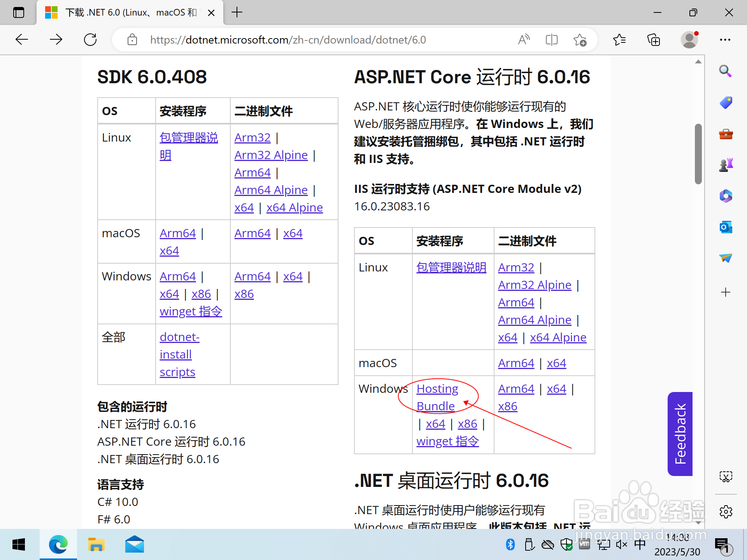Image resolution: width=747 pixels, height=560 pixels.
Task: Download SDK Linux Arm32 Alpine binary
Action: tap(271, 155)
